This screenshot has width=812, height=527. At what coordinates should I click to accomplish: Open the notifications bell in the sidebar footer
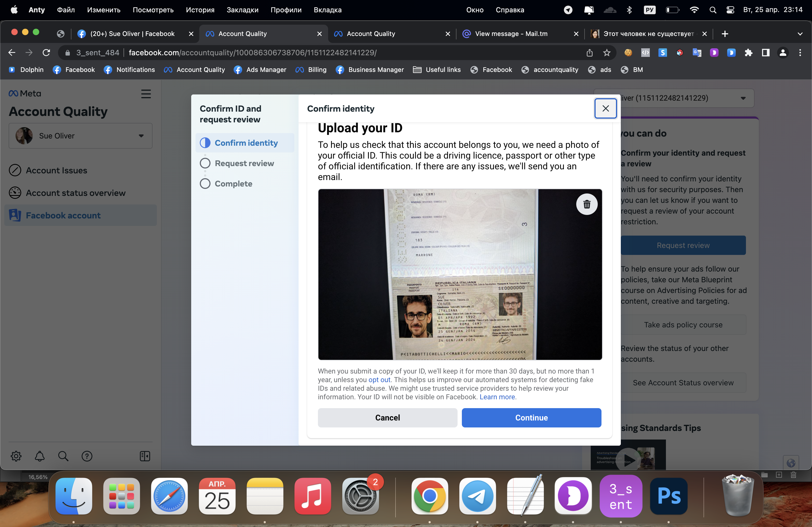(39, 456)
